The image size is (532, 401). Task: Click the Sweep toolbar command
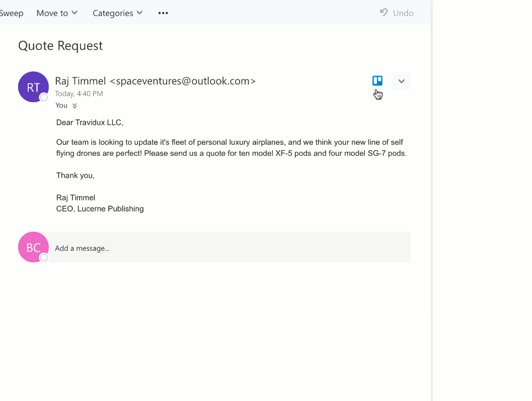point(11,13)
